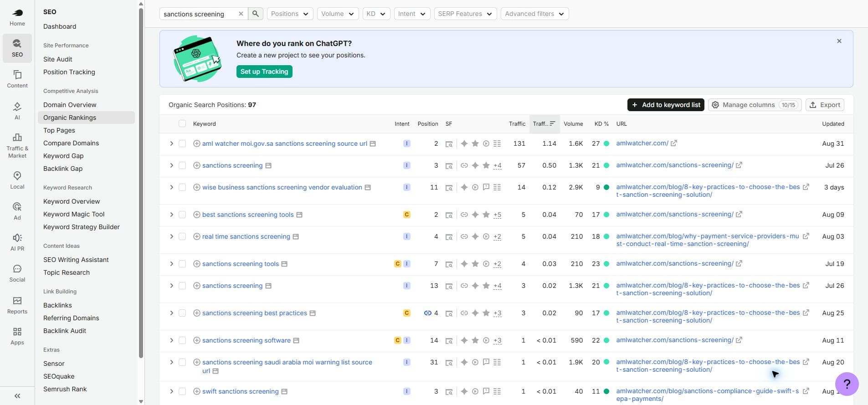Open the Reports icon in left rail
The height and width of the screenshot is (405, 868).
pyautogui.click(x=17, y=305)
